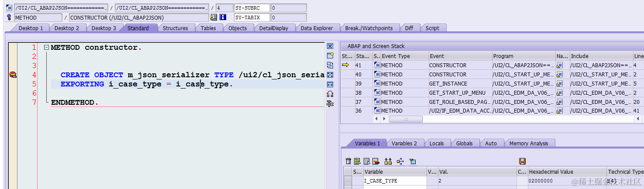Viewport: 644px width, 189px height.
Task: Click the yellow blocks with down arrows icon
Action: pos(388,162)
